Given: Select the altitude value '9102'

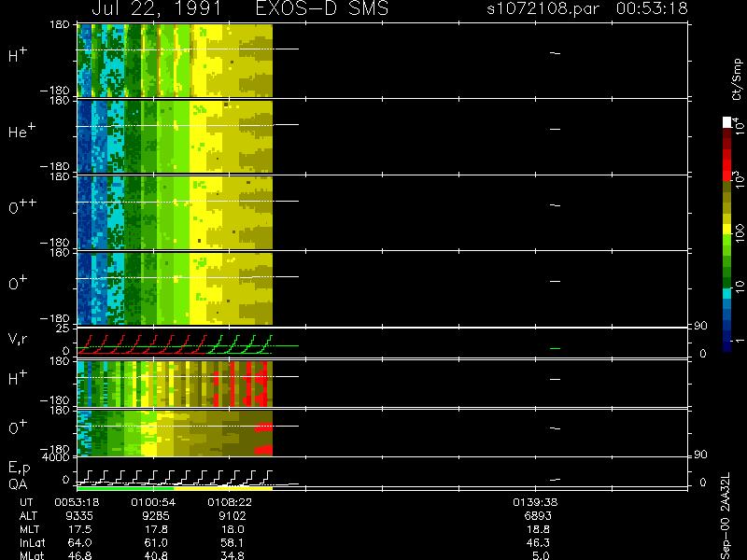Looking at the screenshot, I should pyautogui.click(x=232, y=516).
